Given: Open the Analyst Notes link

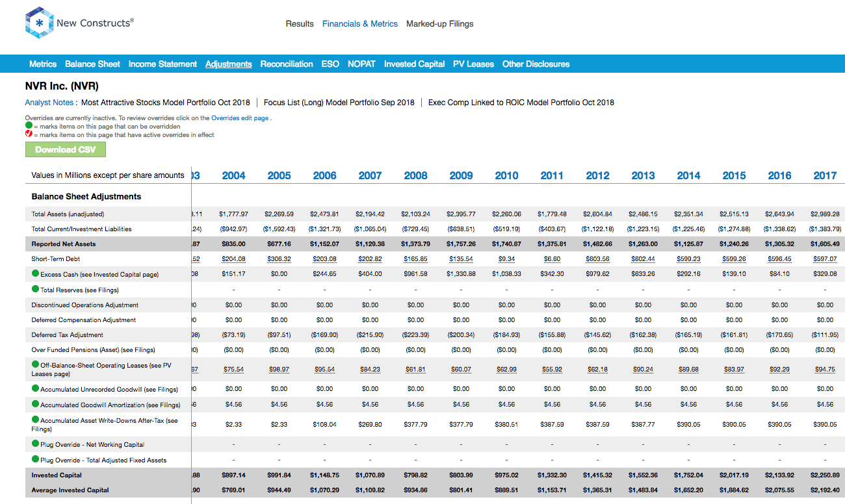Looking at the screenshot, I should click(x=51, y=103).
